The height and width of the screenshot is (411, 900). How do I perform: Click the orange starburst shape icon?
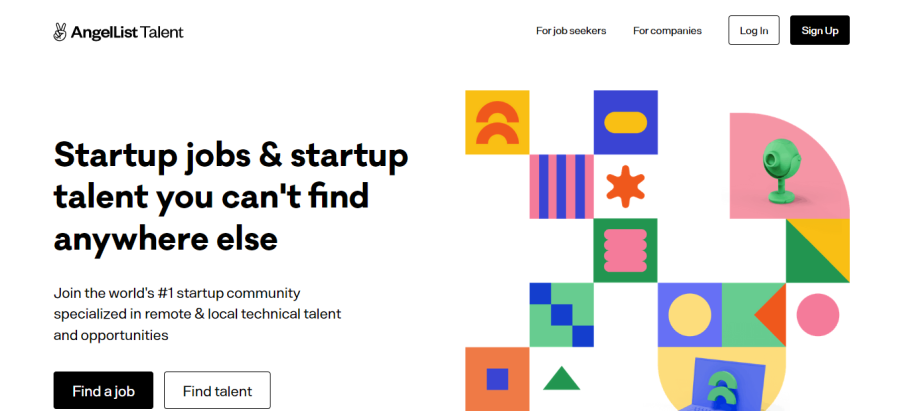pos(625,187)
